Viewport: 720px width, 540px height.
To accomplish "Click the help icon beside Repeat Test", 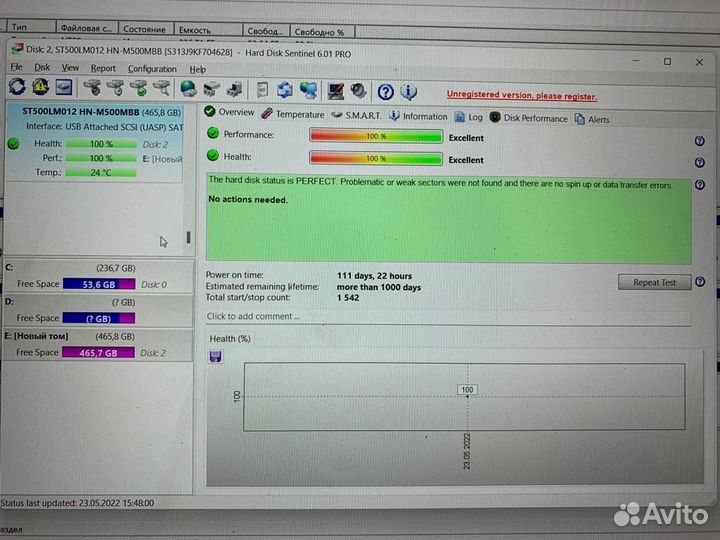I will [x=700, y=282].
